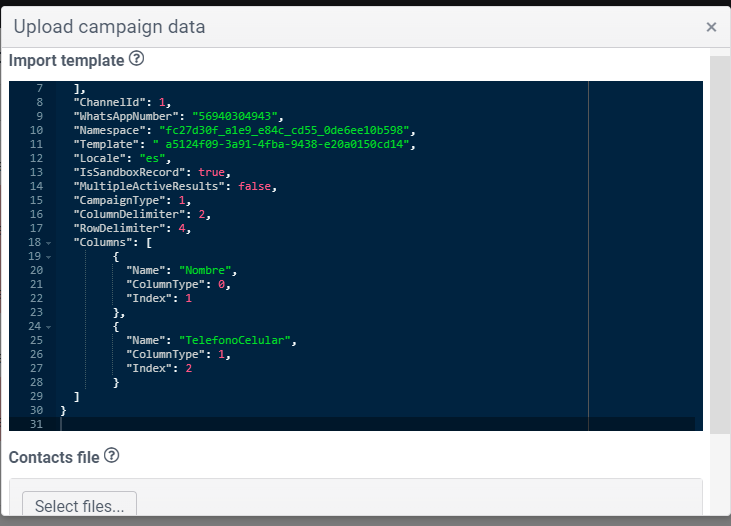Viewport: 731px width, 526px height.
Task: Click line number 13 in gutter
Action: [36, 172]
